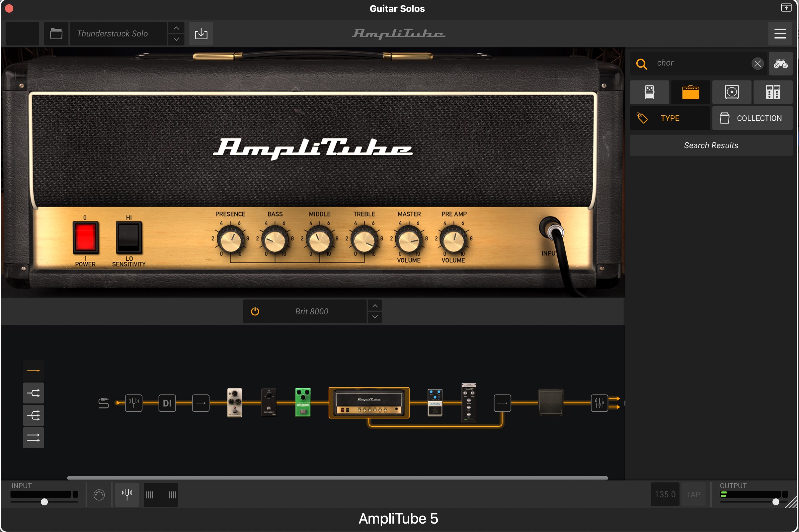Select next preset with up chevron
The image size is (799, 532).
click(176, 28)
